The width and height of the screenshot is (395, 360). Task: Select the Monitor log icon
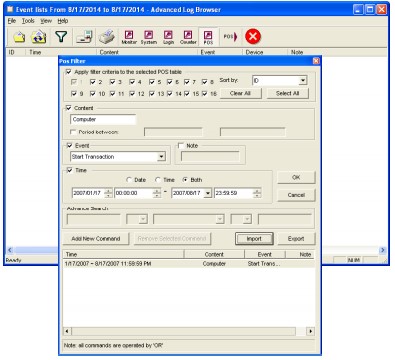[x=129, y=37]
